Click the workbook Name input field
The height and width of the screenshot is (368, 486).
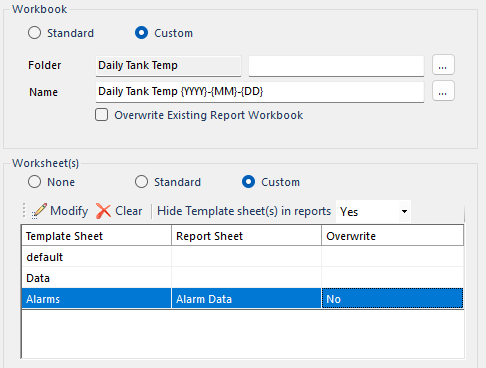click(x=260, y=92)
